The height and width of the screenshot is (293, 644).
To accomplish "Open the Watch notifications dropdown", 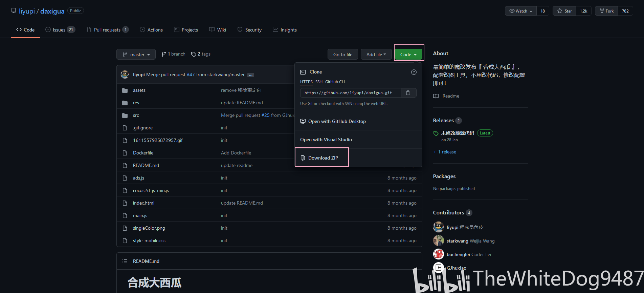I will point(521,11).
